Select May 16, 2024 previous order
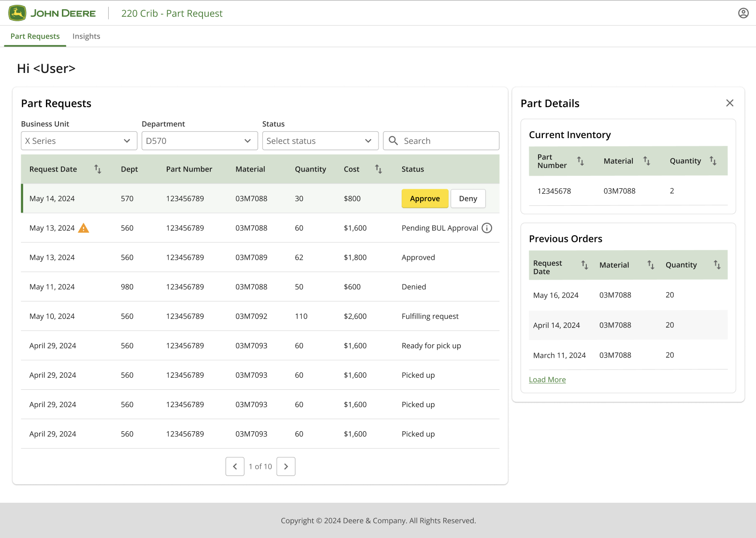 point(556,295)
